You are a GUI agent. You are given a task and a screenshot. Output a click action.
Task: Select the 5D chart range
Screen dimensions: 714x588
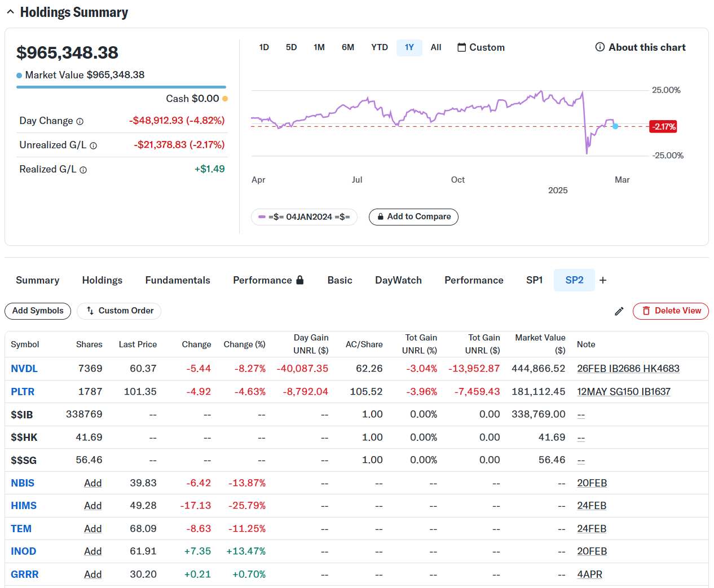291,47
